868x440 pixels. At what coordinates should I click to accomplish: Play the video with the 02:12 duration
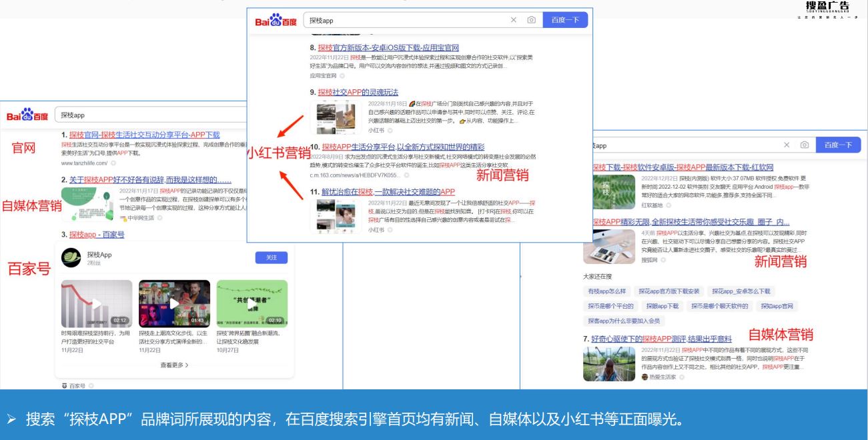tap(96, 303)
